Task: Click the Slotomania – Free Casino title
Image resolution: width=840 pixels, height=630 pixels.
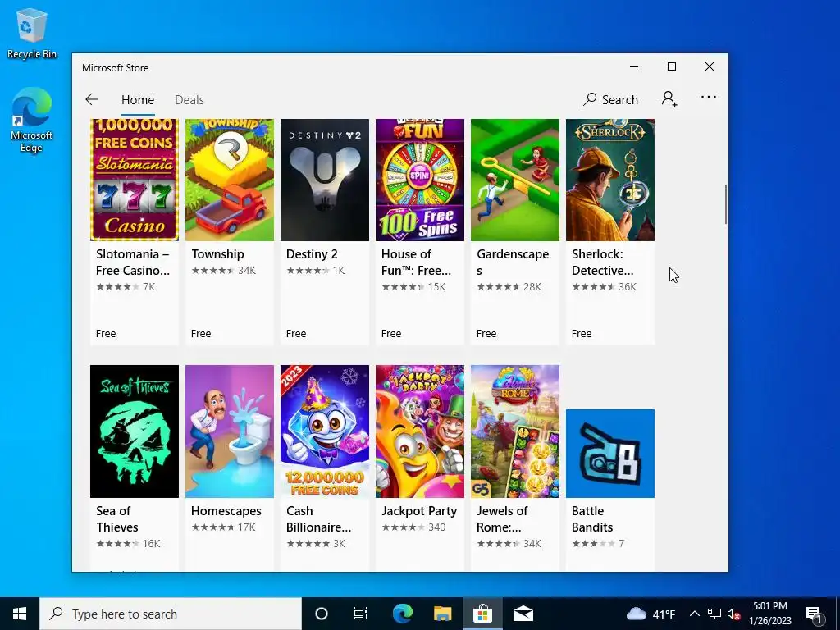Action: coord(133,262)
